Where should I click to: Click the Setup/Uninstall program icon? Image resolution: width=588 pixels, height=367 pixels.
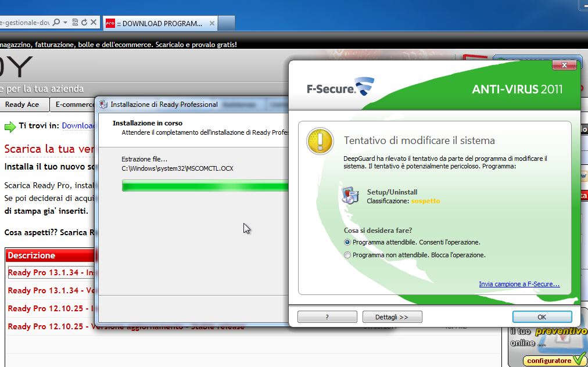[350, 196]
